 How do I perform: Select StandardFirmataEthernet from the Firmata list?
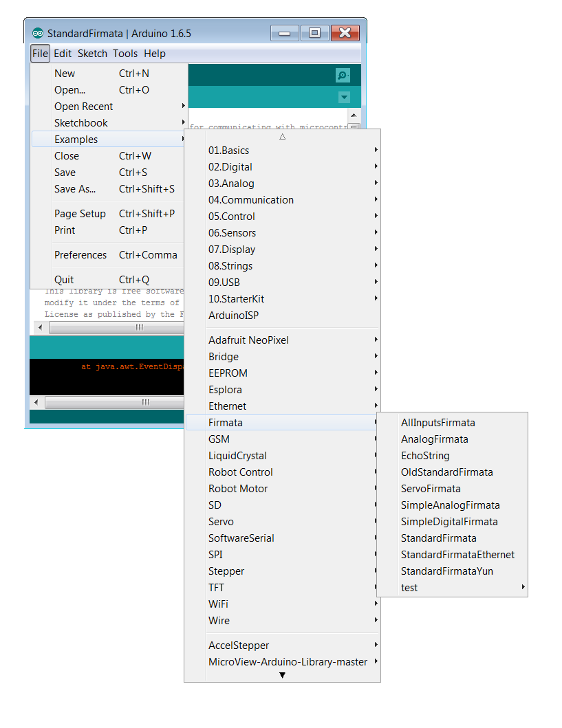click(457, 554)
